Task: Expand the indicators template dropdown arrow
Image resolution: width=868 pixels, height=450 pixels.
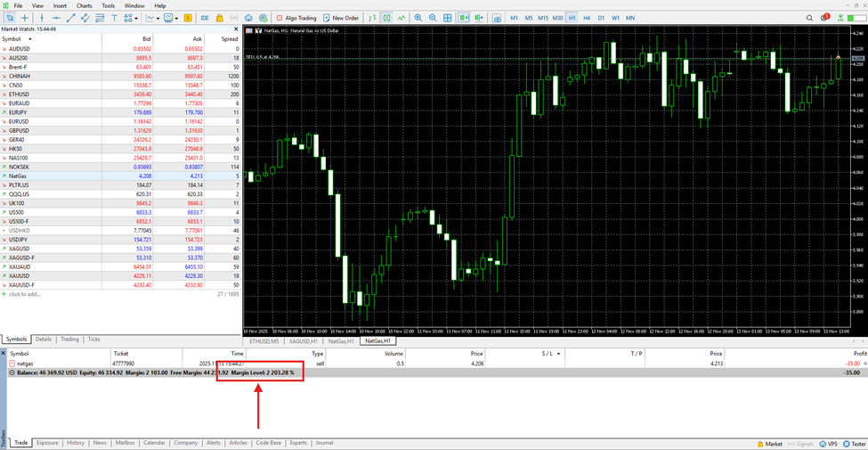Action: 177,18
